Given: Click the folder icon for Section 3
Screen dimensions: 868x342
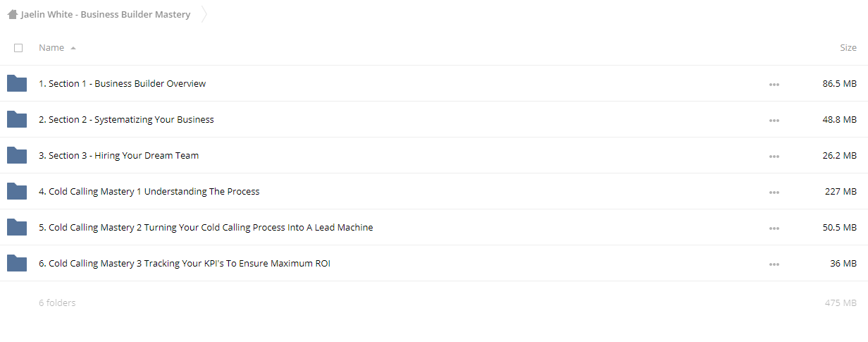Looking at the screenshot, I should point(17,155).
